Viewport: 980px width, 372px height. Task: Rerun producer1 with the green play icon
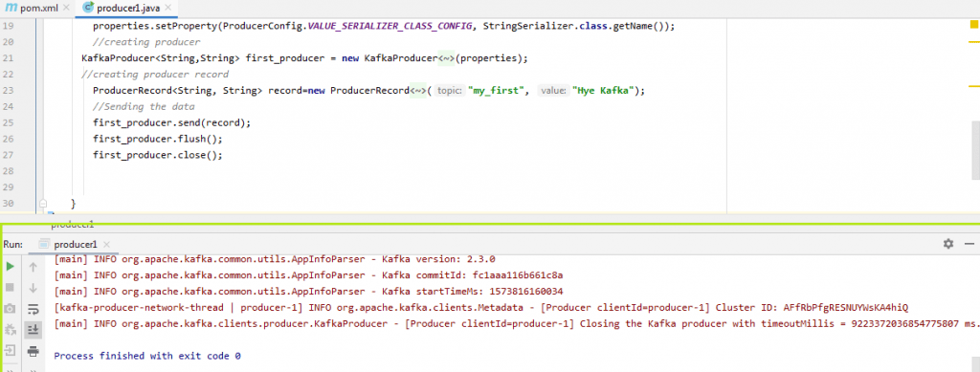[x=10, y=267]
